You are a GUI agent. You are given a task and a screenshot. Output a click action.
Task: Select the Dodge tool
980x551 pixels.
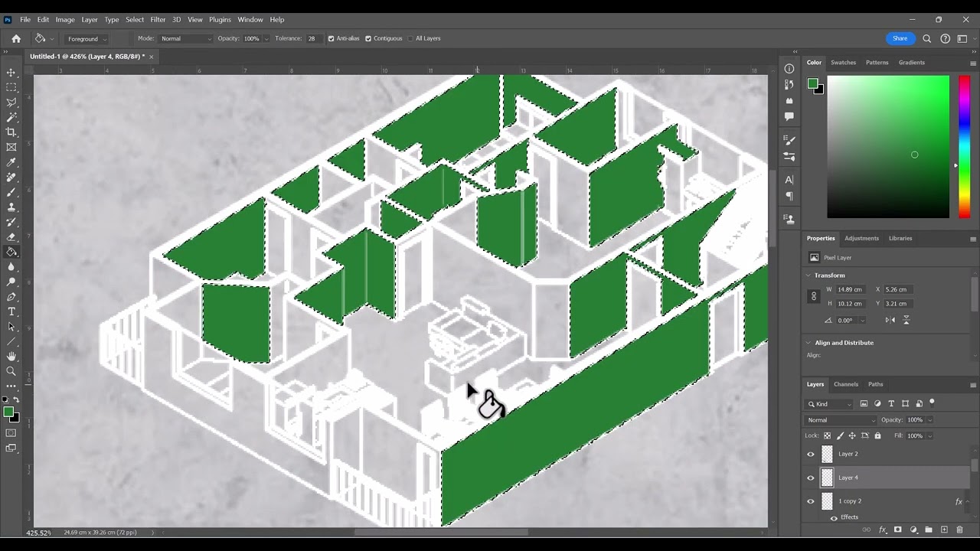click(x=11, y=282)
